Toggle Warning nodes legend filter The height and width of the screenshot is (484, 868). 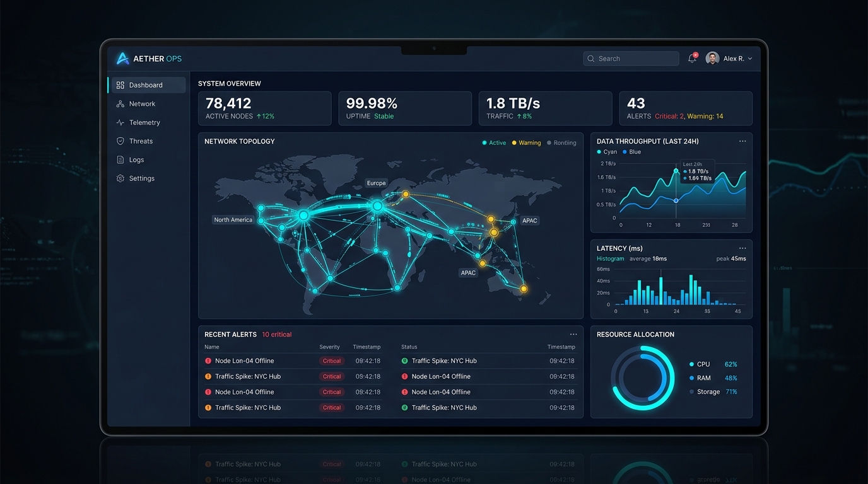pyautogui.click(x=526, y=143)
